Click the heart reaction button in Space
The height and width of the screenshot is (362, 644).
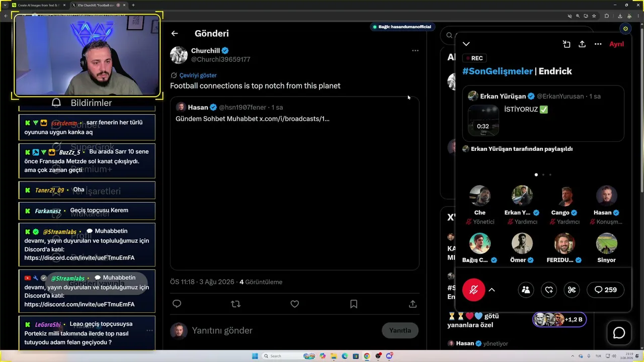(x=549, y=290)
